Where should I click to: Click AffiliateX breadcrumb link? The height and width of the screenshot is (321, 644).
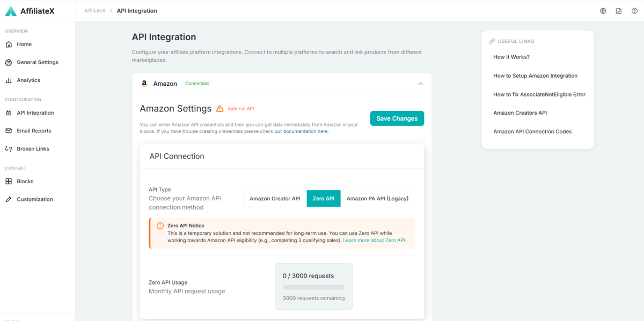[x=95, y=11]
